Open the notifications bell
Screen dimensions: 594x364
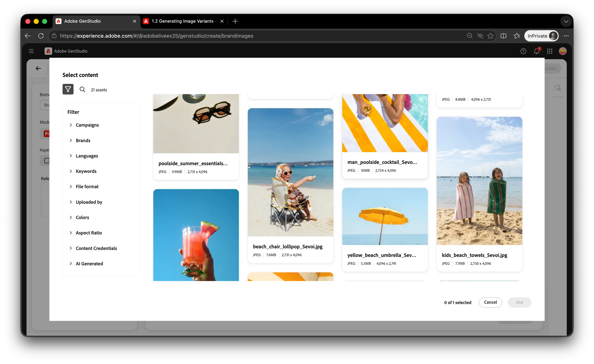(536, 51)
